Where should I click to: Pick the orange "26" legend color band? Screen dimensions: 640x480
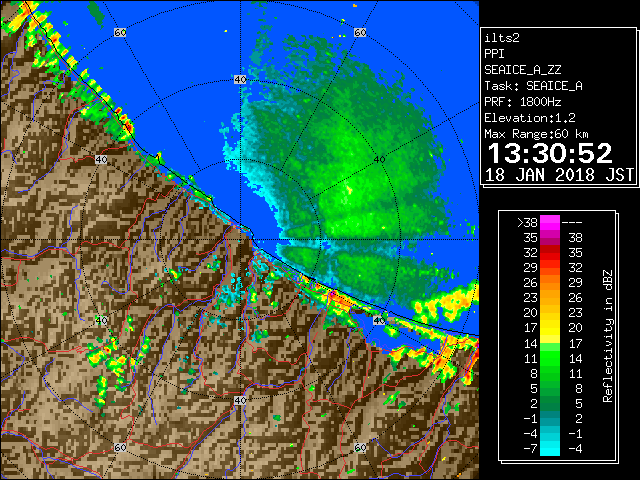(550, 282)
